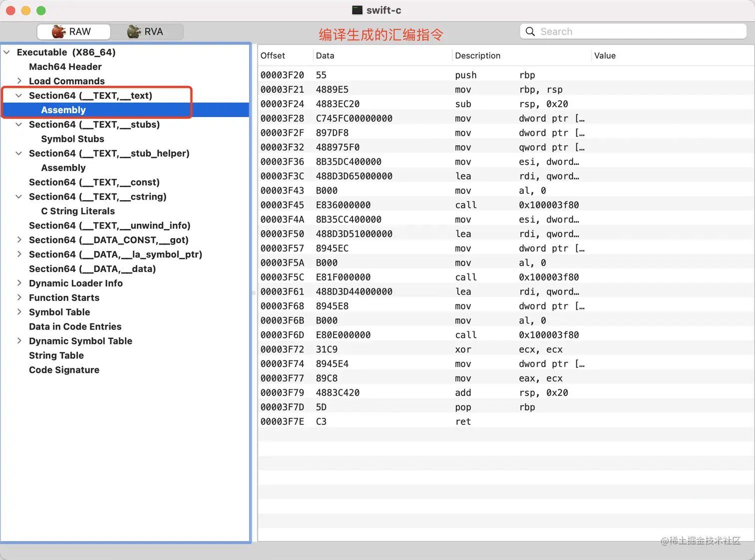Select row with data C745FC00000000
Viewport: 755px width, 560px height.
click(505, 118)
